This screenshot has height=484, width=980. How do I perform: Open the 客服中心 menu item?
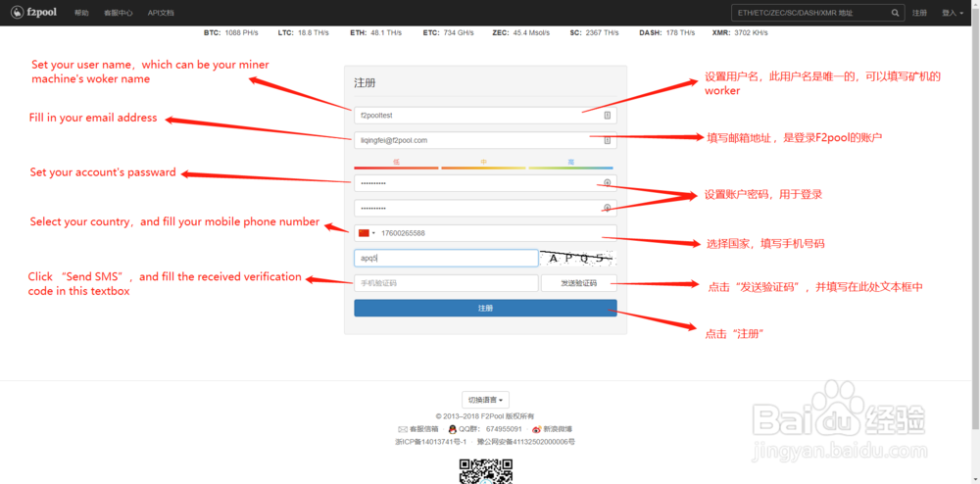coord(119,13)
